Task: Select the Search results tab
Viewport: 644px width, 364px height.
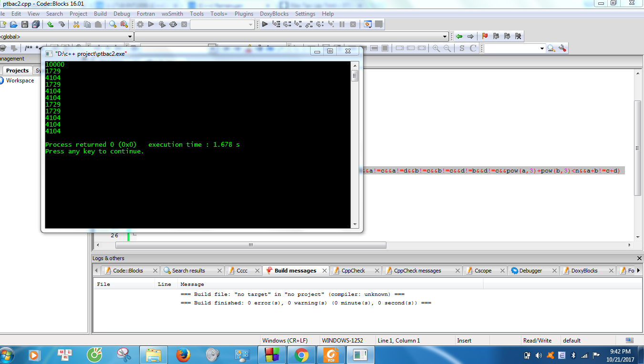Action: pyautogui.click(x=188, y=271)
